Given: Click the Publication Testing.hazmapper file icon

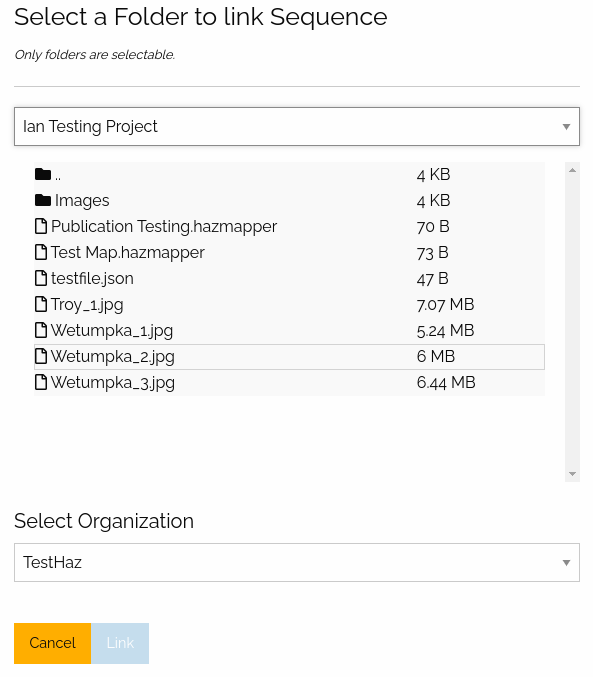Looking at the screenshot, I should point(41,226).
